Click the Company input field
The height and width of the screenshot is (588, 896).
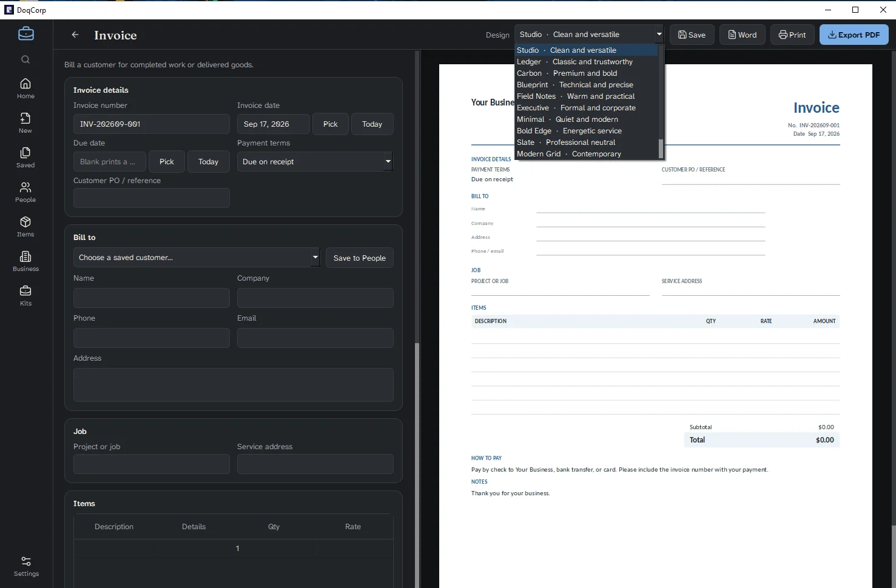pyautogui.click(x=315, y=298)
